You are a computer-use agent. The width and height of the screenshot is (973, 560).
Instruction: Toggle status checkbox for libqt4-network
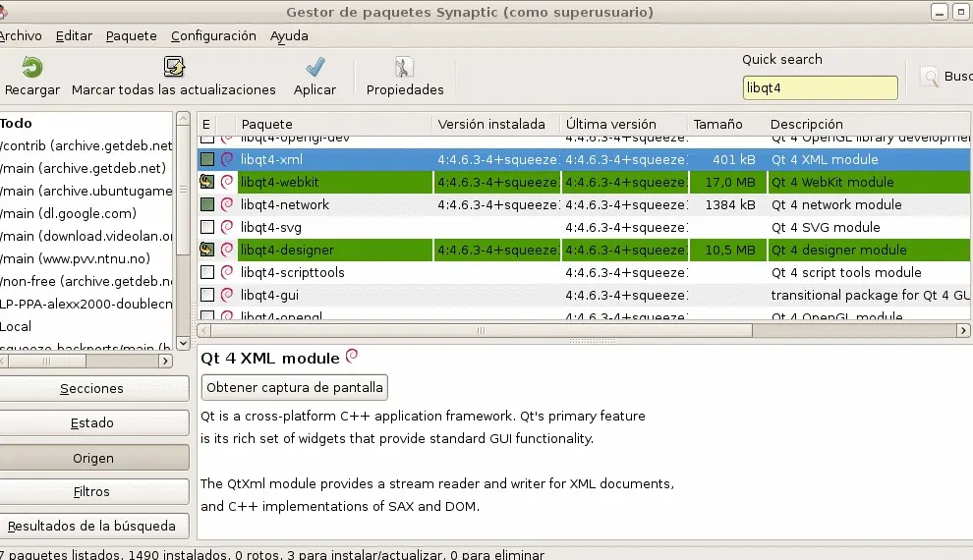pyautogui.click(x=207, y=204)
